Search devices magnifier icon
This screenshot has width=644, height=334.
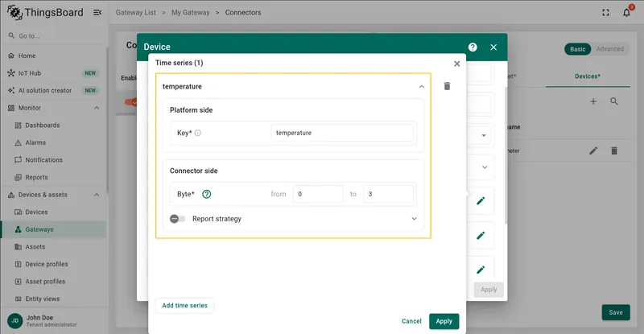click(614, 101)
